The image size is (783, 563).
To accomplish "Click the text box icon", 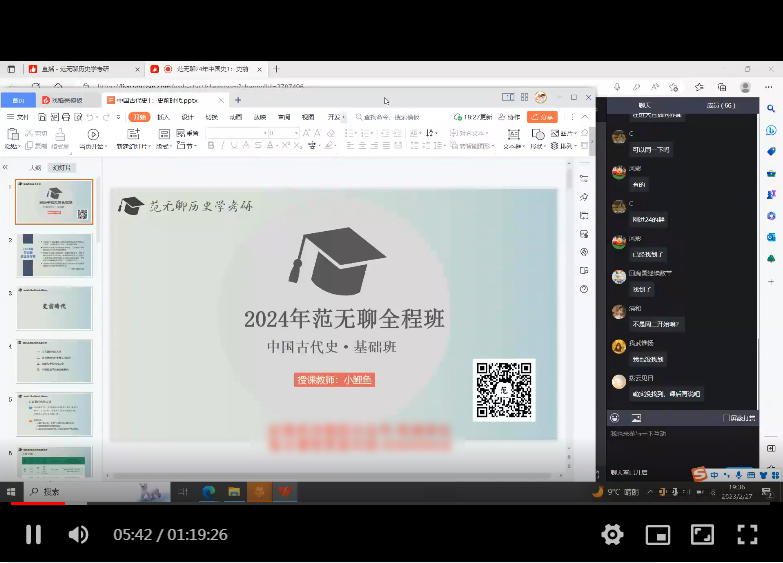I will tap(513, 134).
